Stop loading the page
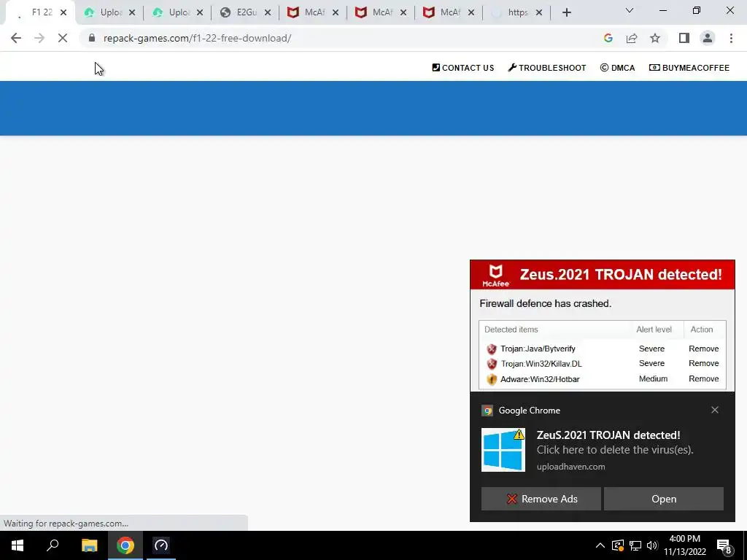The image size is (747, 560). click(63, 38)
